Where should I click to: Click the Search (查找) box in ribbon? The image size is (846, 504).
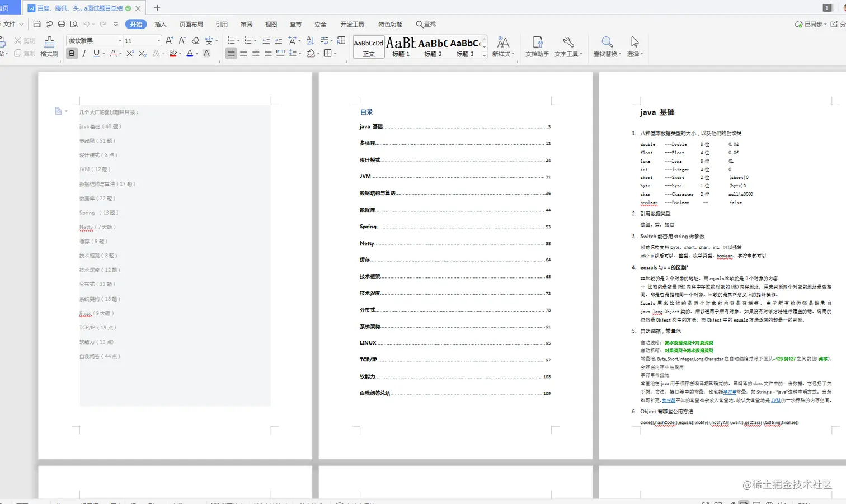pyautogui.click(x=426, y=24)
